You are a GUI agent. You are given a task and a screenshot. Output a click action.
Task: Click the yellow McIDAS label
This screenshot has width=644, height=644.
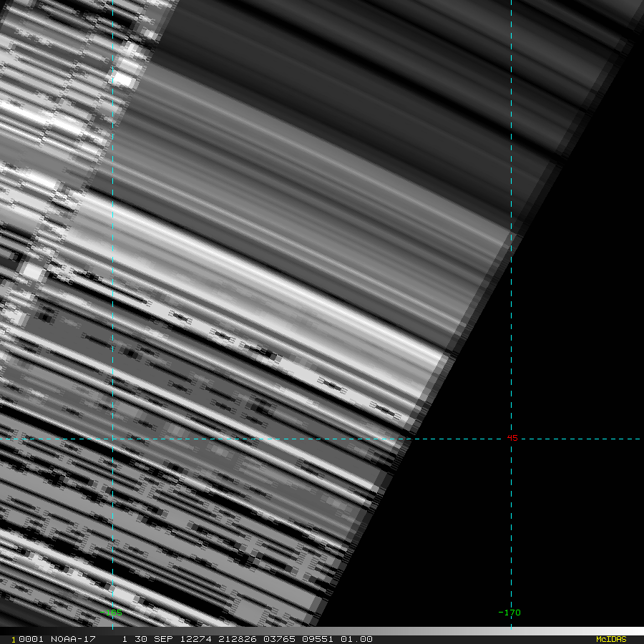(611, 639)
